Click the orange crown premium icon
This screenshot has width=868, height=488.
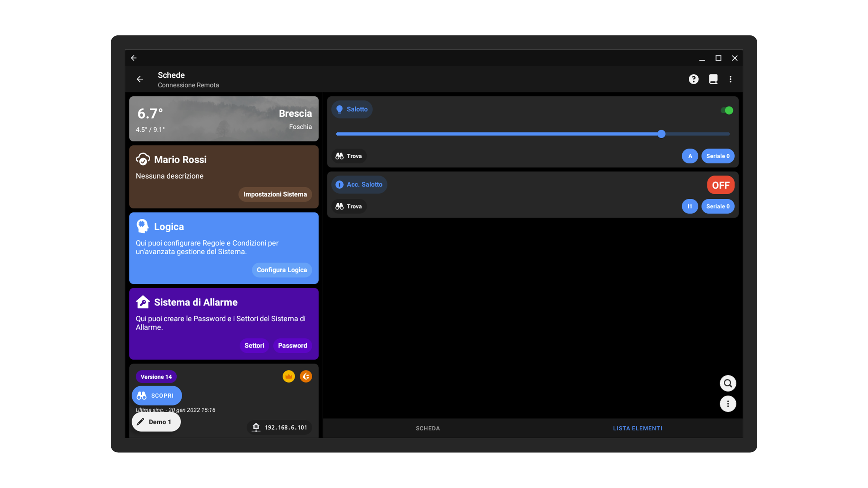289,376
